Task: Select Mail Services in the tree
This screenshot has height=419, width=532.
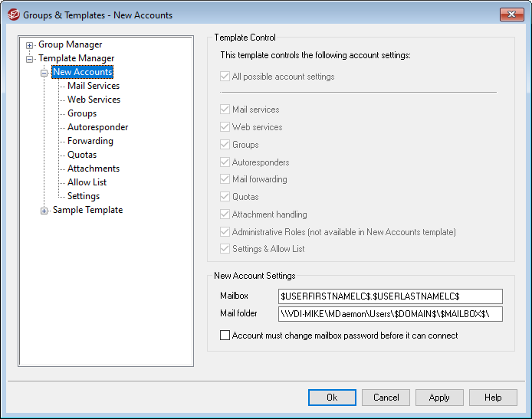Action: (x=94, y=86)
